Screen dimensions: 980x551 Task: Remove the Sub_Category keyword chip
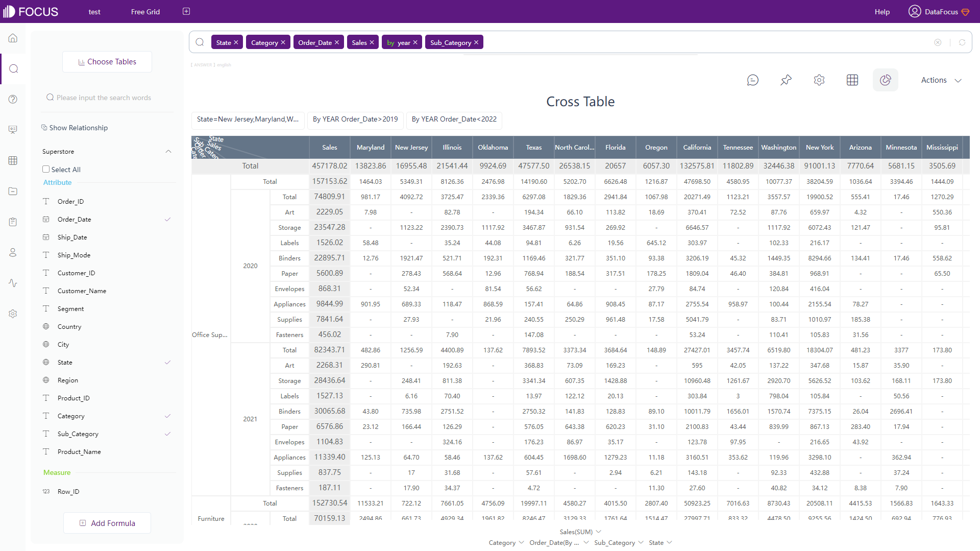[x=476, y=42]
